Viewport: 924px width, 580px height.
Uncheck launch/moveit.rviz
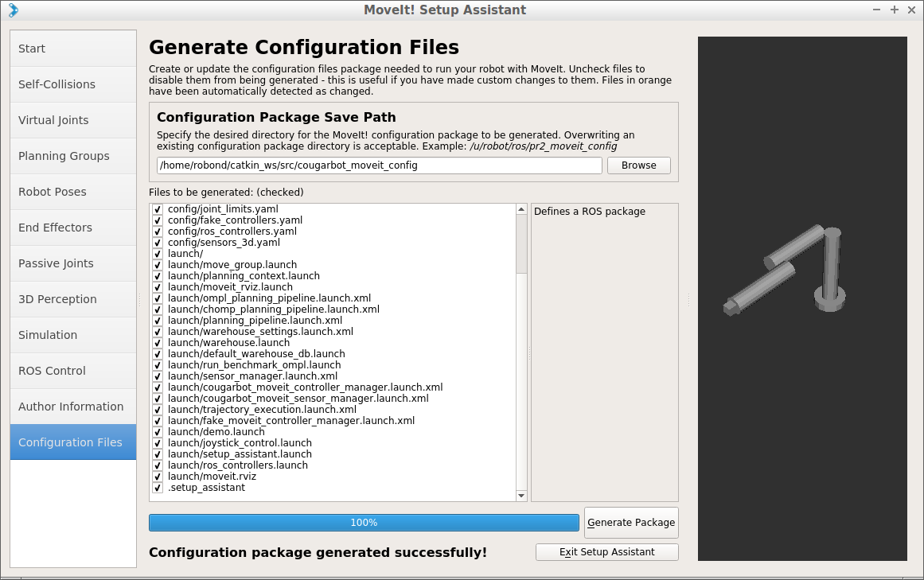(158, 477)
